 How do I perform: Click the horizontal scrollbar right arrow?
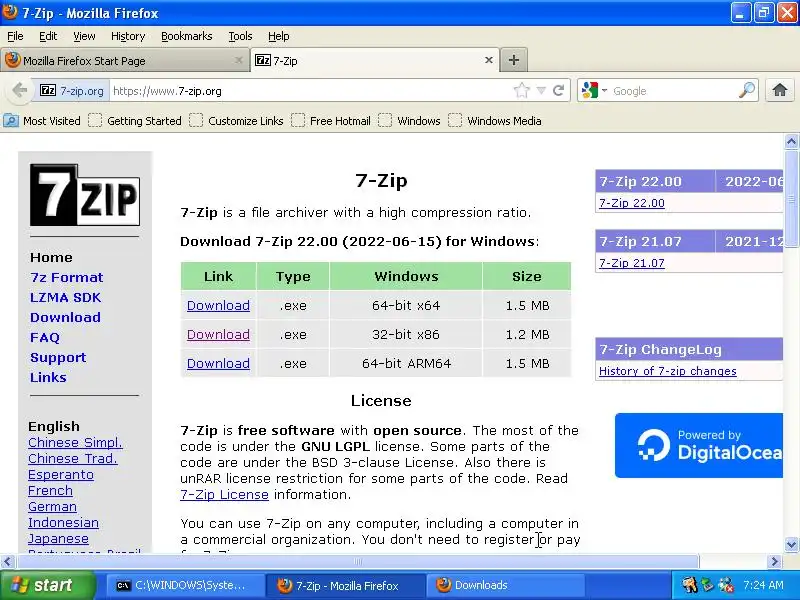click(774, 562)
